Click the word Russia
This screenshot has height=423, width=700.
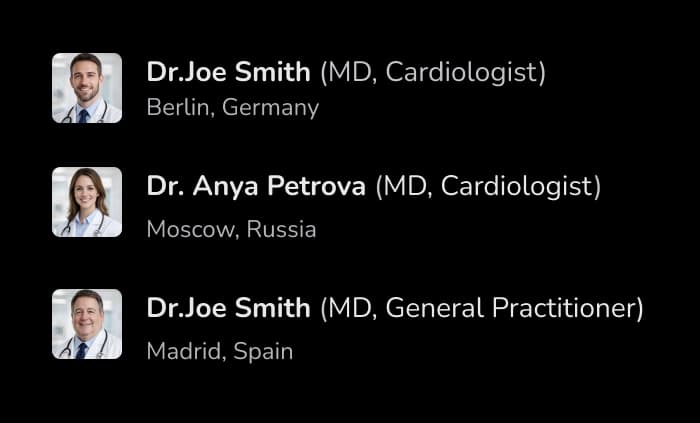click(x=281, y=230)
